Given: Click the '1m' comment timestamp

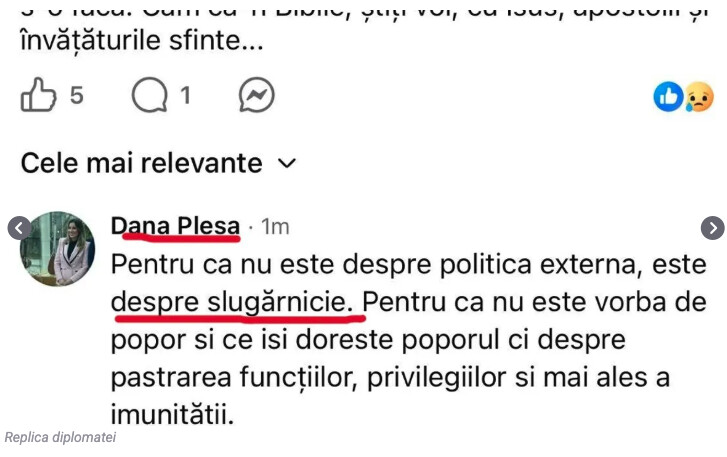Looking at the screenshot, I should pyautogui.click(x=275, y=228).
